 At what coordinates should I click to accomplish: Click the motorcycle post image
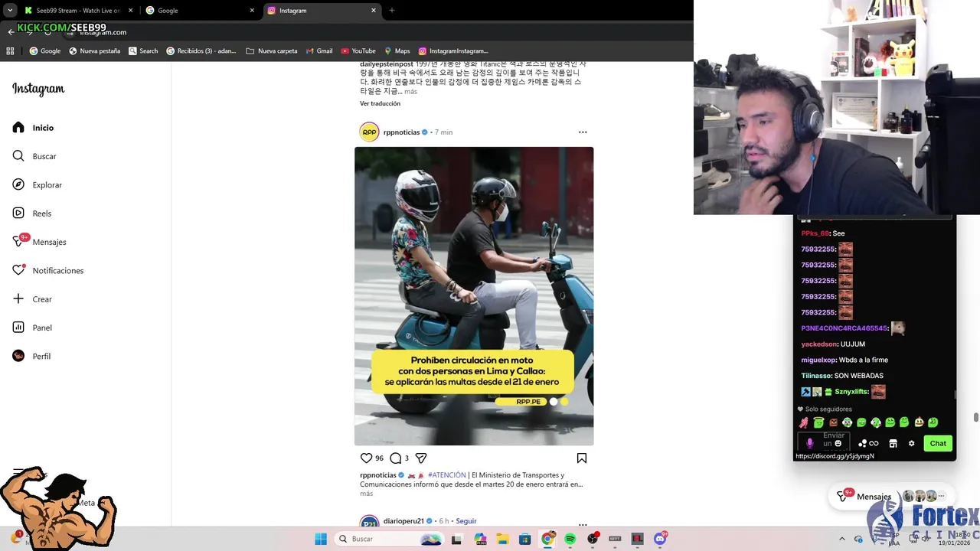click(x=474, y=296)
